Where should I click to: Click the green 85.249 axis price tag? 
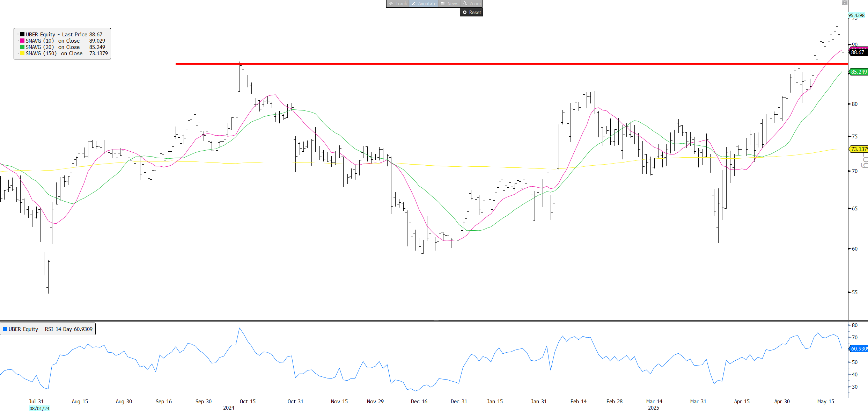coord(859,72)
